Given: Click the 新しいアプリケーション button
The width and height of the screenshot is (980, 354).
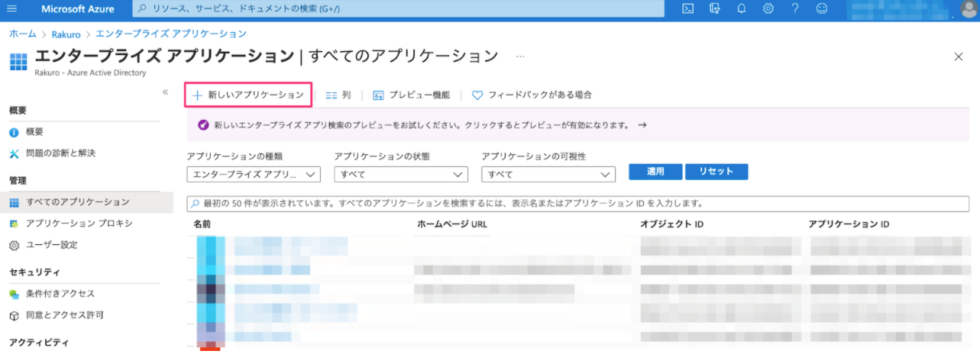Looking at the screenshot, I should [248, 95].
